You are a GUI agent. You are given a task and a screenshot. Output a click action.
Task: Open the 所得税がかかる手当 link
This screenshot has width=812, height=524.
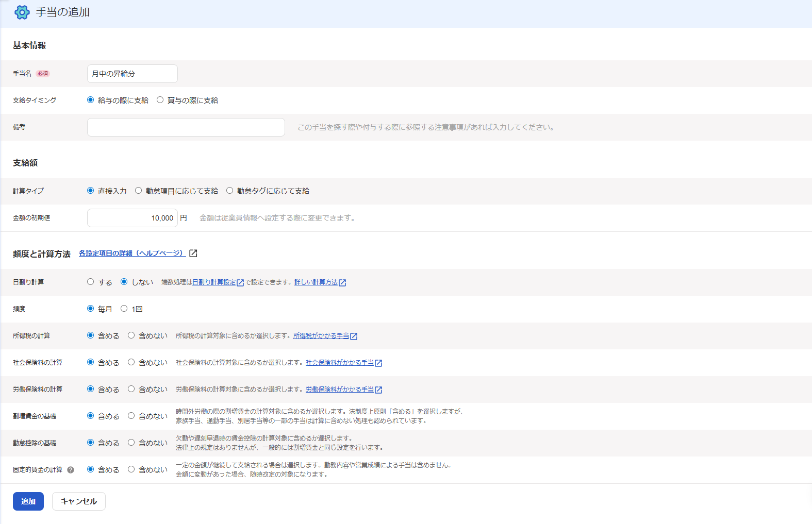coord(321,336)
